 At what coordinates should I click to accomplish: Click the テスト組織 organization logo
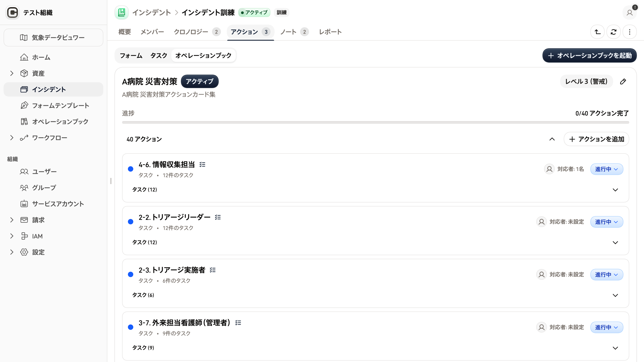click(x=13, y=13)
